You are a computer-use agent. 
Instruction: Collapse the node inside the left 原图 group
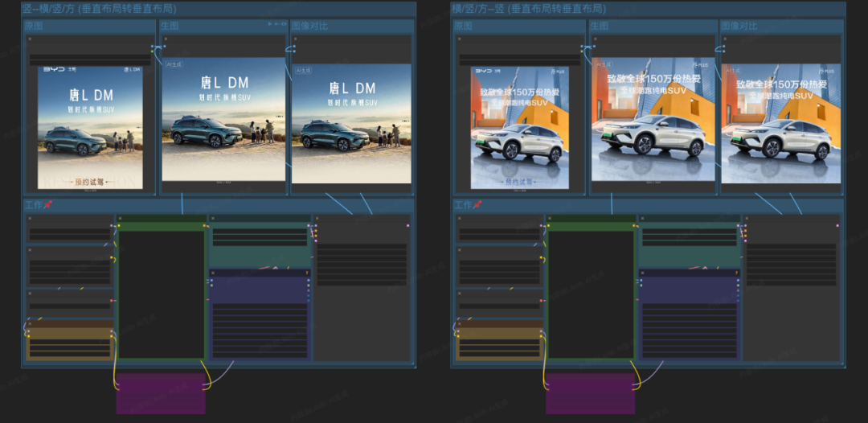pos(30,39)
